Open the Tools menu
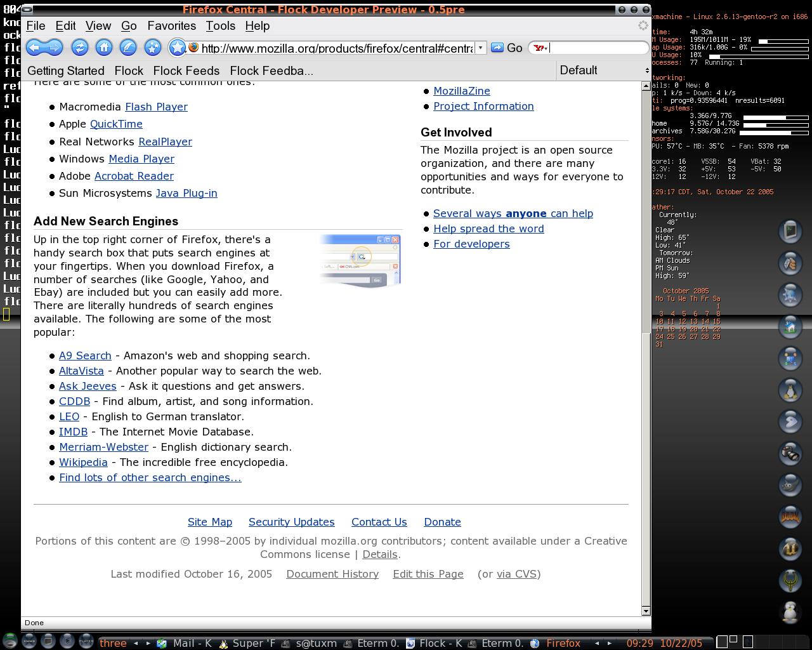The width and height of the screenshot is (812, 650). click(x=220, y=26)
